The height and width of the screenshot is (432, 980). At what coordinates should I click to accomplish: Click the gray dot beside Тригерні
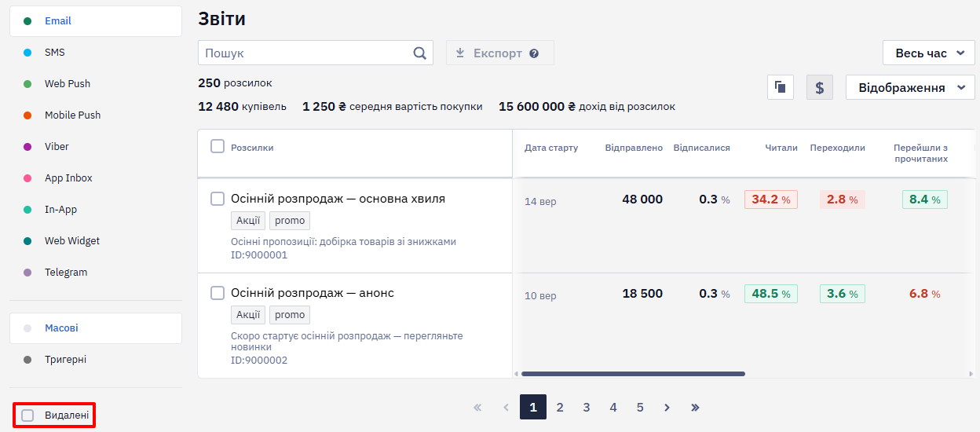(x=27, y=360)
